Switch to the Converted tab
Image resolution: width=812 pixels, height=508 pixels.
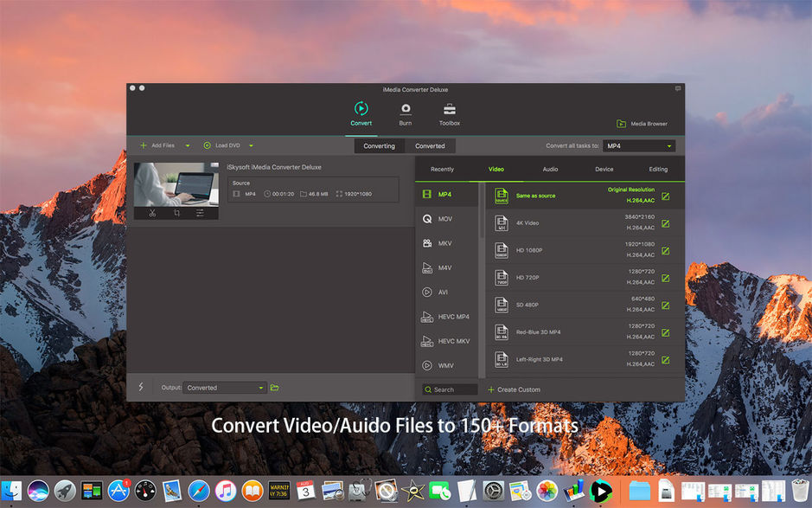pos(430,145)
